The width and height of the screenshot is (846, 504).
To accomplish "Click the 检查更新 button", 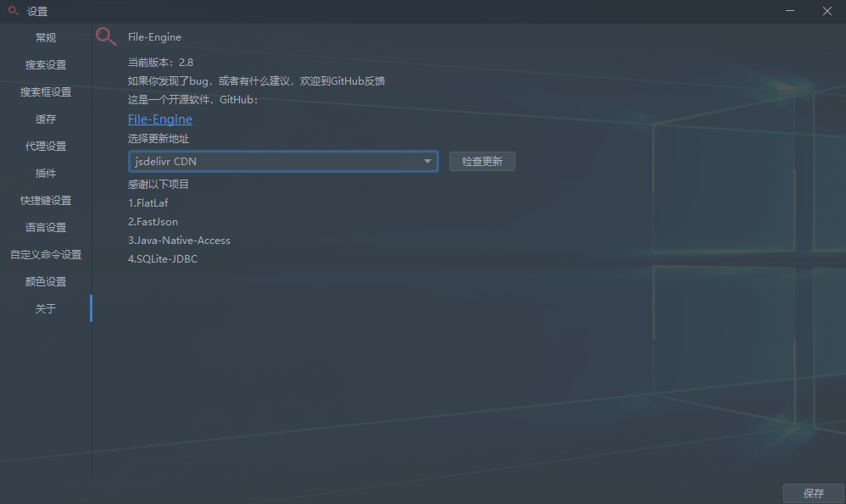I will point(481,161).
